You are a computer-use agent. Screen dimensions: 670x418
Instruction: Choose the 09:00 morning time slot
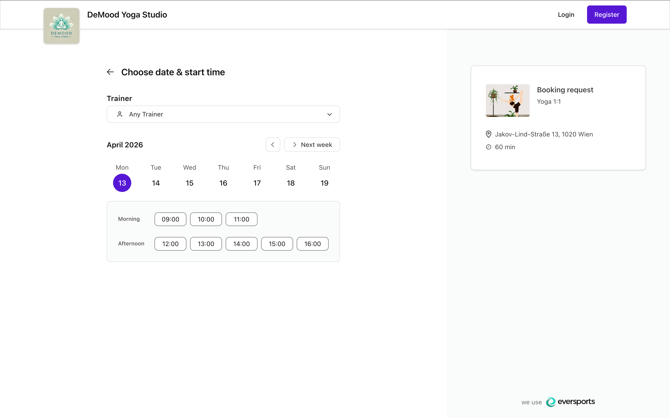click(170, 219)
